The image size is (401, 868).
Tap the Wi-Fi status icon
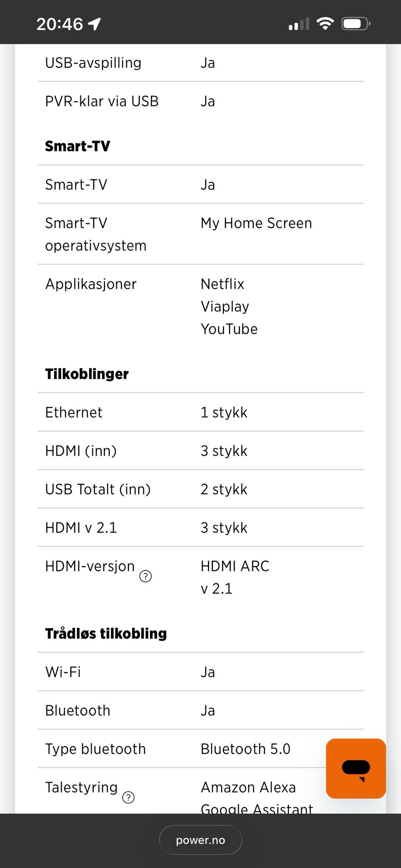(325, 23)
